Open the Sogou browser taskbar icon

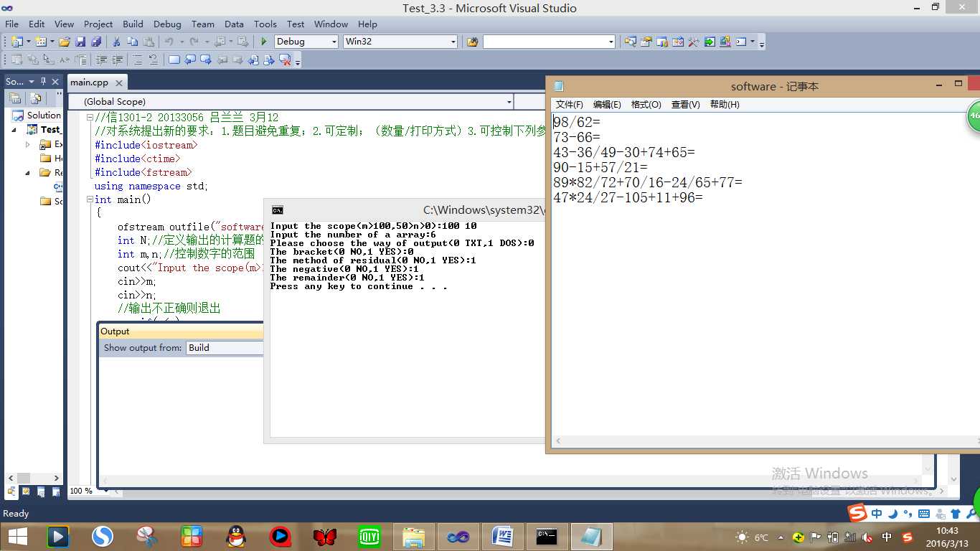pyautogui.click(x=102, y=536)
